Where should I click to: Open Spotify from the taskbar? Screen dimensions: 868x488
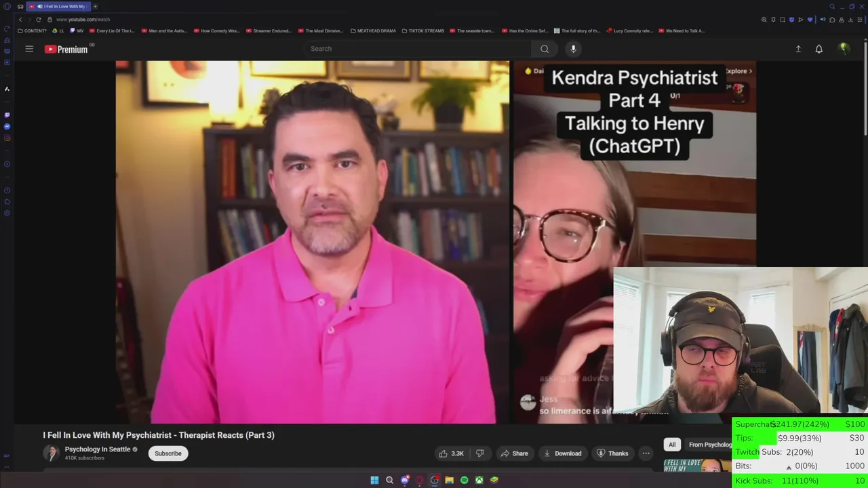point(464,480)
